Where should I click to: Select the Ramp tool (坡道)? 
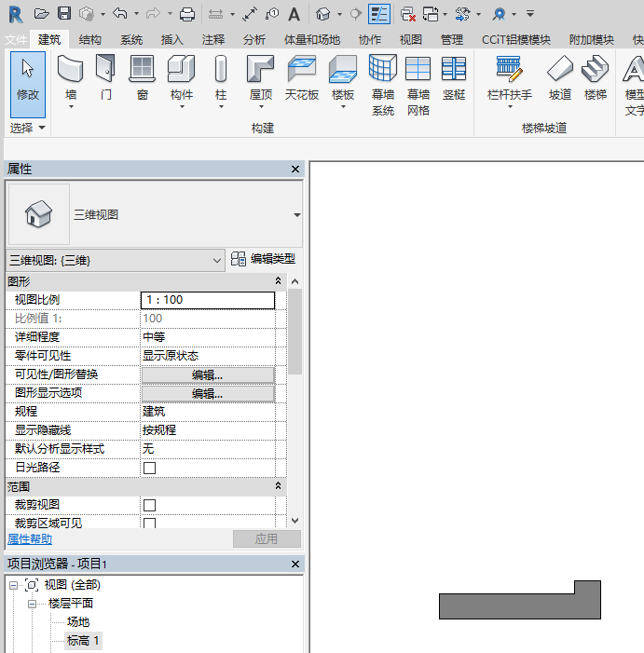pyautogui.click(x=560, y=77)
